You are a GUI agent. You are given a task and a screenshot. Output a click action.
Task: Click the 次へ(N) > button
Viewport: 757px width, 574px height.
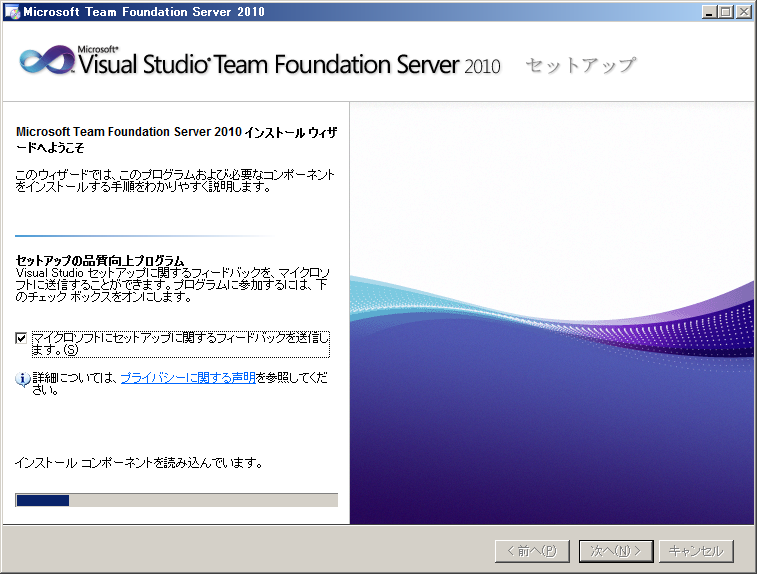(616, 551)
